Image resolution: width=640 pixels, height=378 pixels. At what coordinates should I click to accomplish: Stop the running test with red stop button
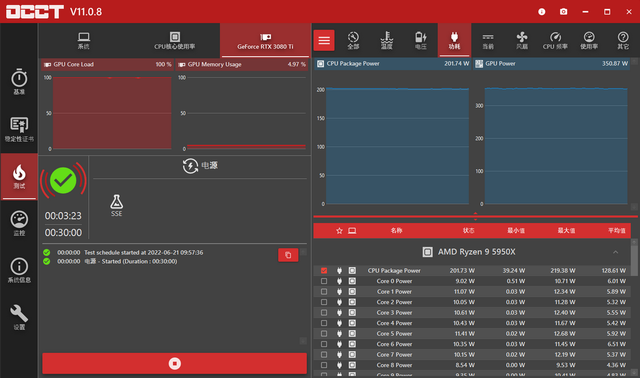pos(175,363)
